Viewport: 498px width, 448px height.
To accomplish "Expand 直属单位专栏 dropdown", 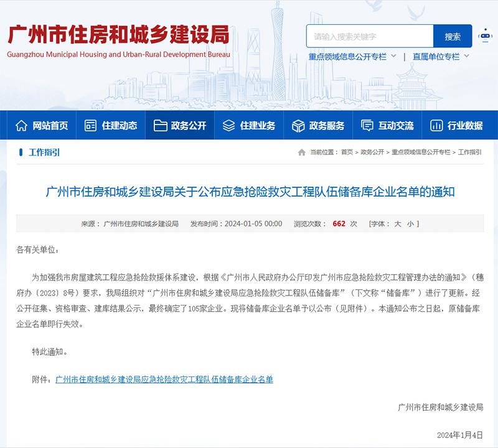I will pos(466,57).
